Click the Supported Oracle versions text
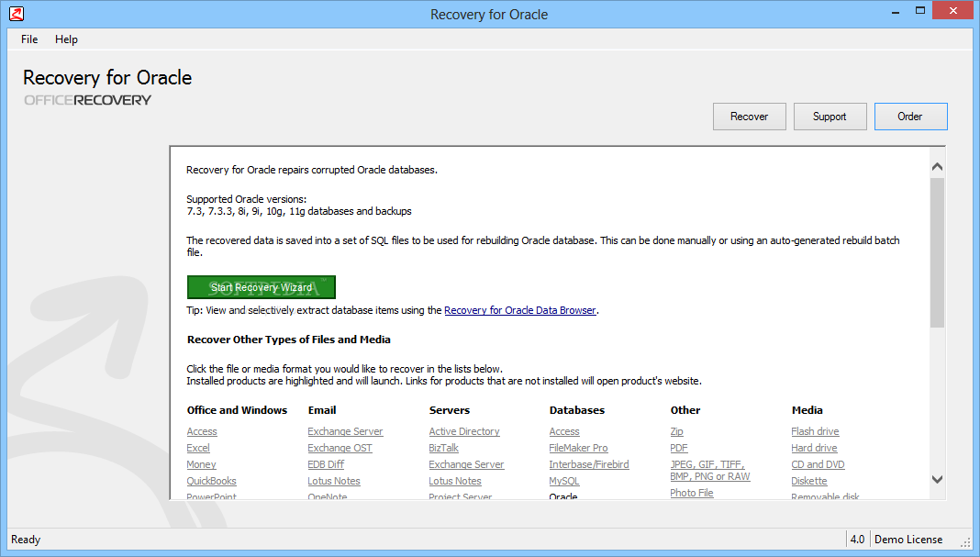The width and height of the screenshot is (980, 557). coord(246,199)
